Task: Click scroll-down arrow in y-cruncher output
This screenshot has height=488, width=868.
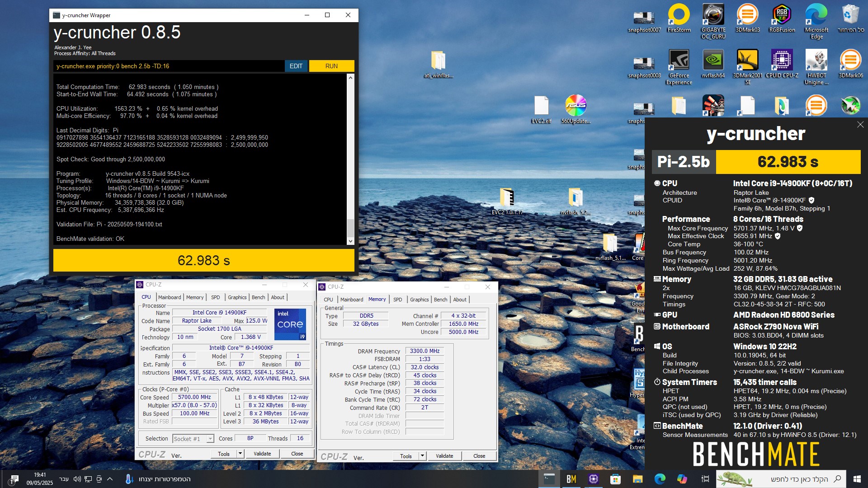Action: 350,241
